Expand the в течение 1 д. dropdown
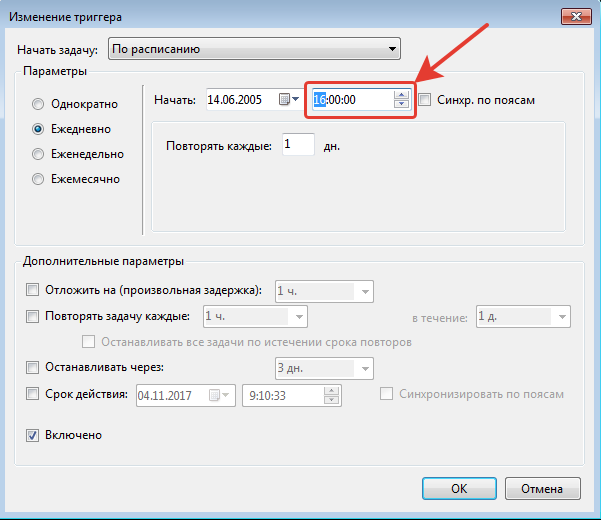Viewport: 601px width, 520px height. tap(523, 317)
